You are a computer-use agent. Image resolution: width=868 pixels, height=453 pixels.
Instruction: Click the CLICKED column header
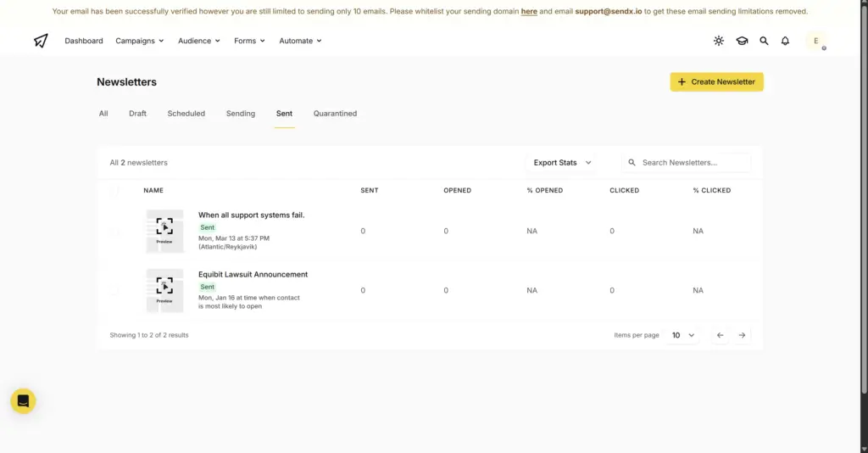pyautogui.click(x=625, y=191)
